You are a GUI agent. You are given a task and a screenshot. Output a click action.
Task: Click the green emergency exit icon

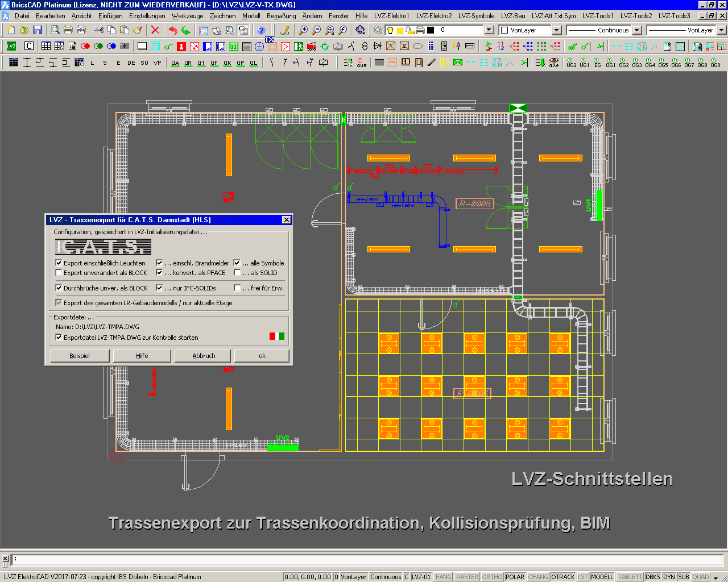[299, 46]
